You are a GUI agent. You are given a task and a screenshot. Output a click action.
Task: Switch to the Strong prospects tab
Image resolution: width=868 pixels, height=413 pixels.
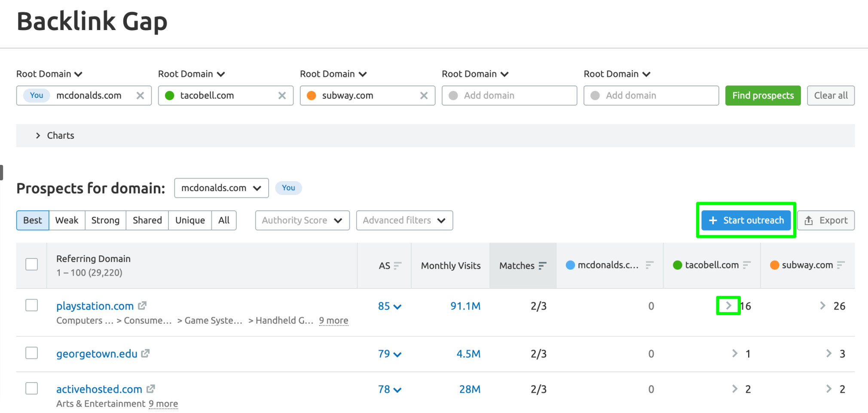[x=105, y=220]
